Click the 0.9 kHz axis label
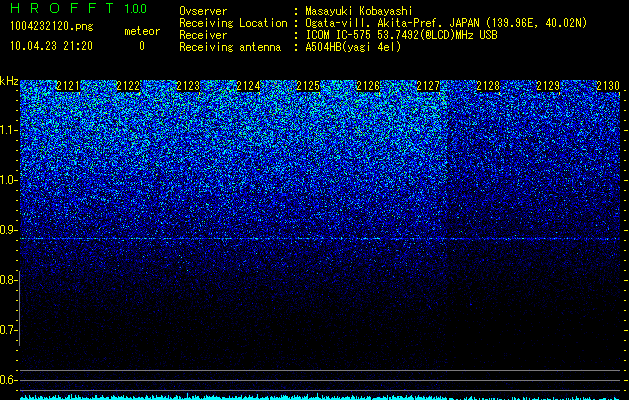 pos(8,230)
